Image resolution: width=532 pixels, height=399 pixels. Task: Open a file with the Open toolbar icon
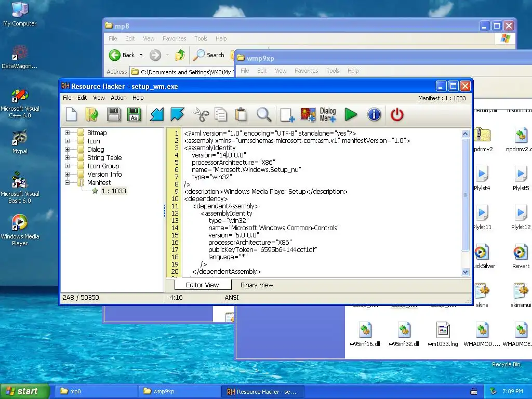pos(91,114)
